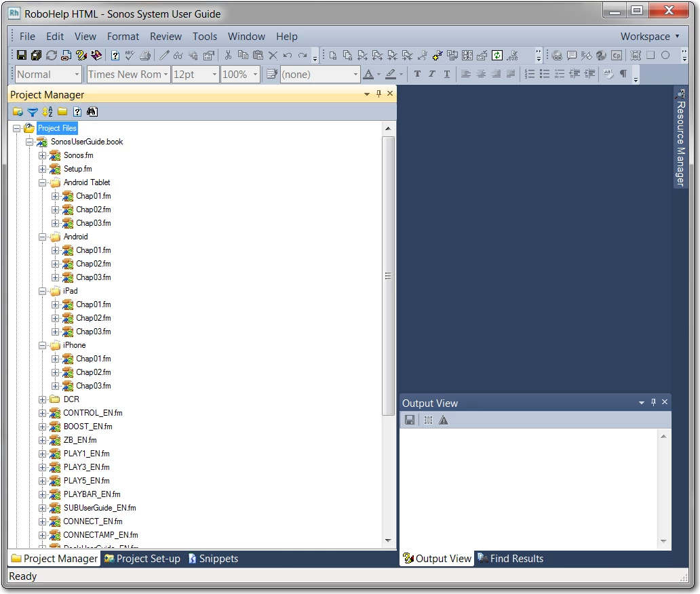Open the File menu
700x594 pixels.
(x=27, y=37)
